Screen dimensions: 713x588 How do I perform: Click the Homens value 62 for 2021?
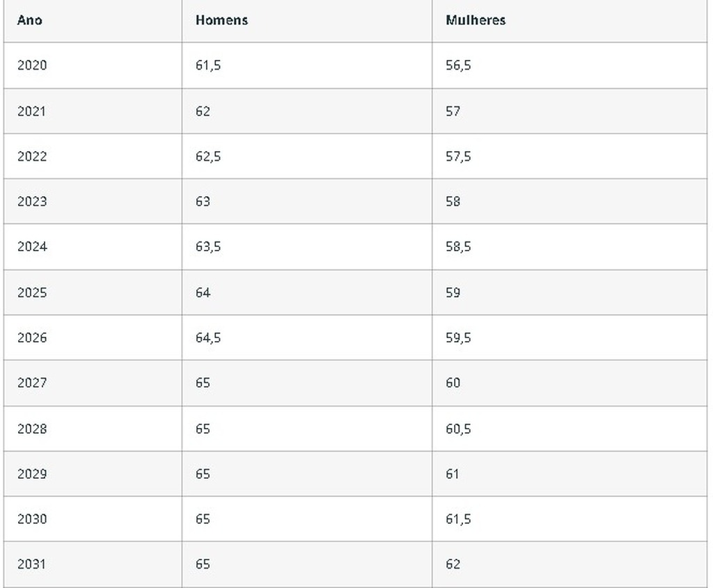pos(203,111)
